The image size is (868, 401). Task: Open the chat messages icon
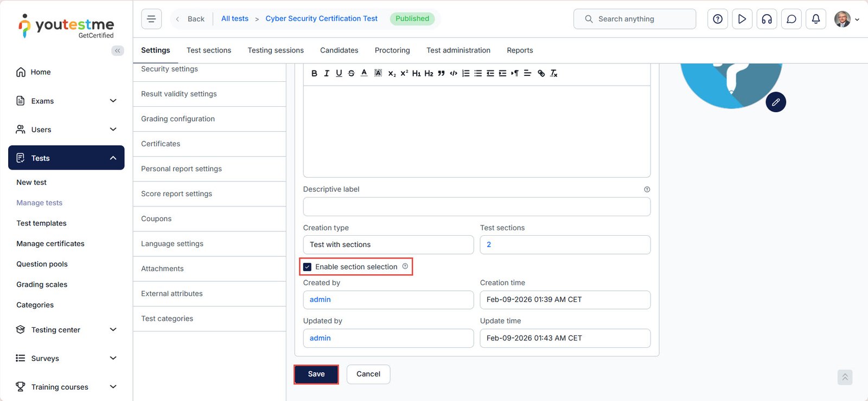[x=791, y=19]
